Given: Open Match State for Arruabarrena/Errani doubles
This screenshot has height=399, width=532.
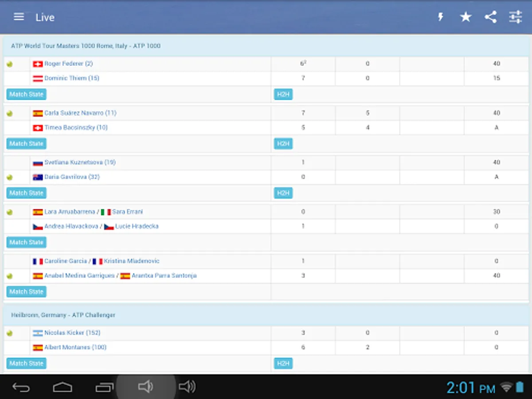Looking at the screenshot, I should [26, 243].
